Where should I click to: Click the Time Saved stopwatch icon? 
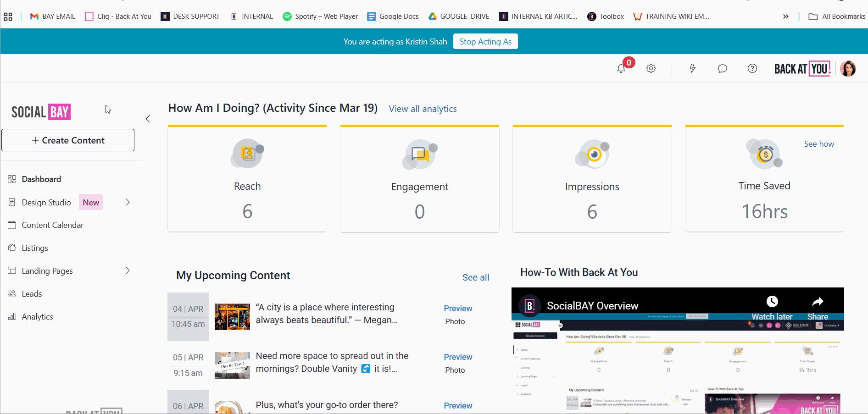point(765,154)
